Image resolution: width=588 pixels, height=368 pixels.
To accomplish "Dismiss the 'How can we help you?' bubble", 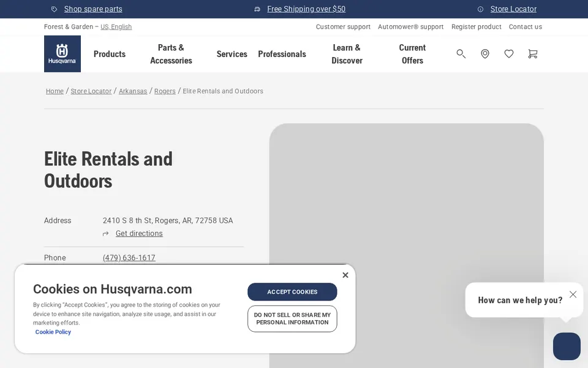I will (573, 294).
